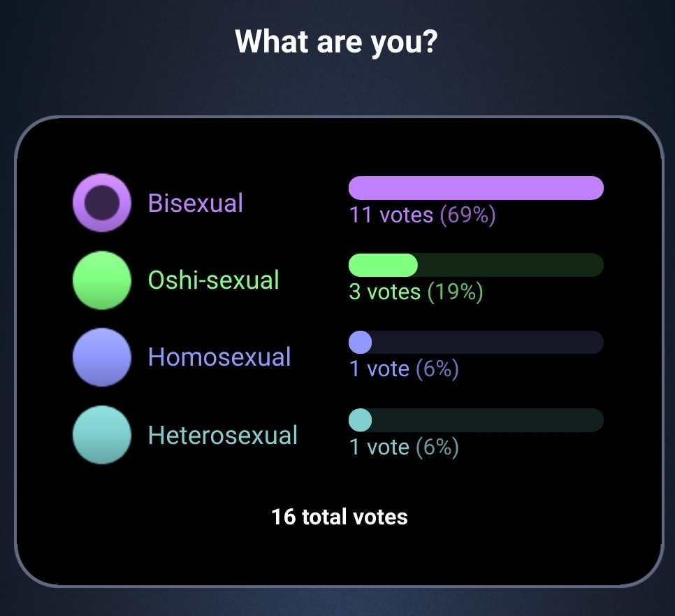This screenshot has height=616, width=675.
Task: Tap the Homosexual option text
Action: pos(219,357)
